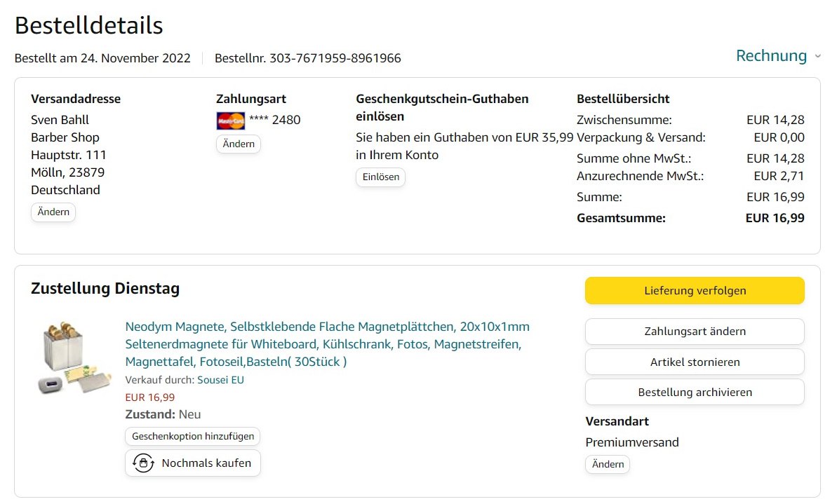The image size is (837, 504).
Task: Click Ändern under the shipping address
Action: (53, 212)
